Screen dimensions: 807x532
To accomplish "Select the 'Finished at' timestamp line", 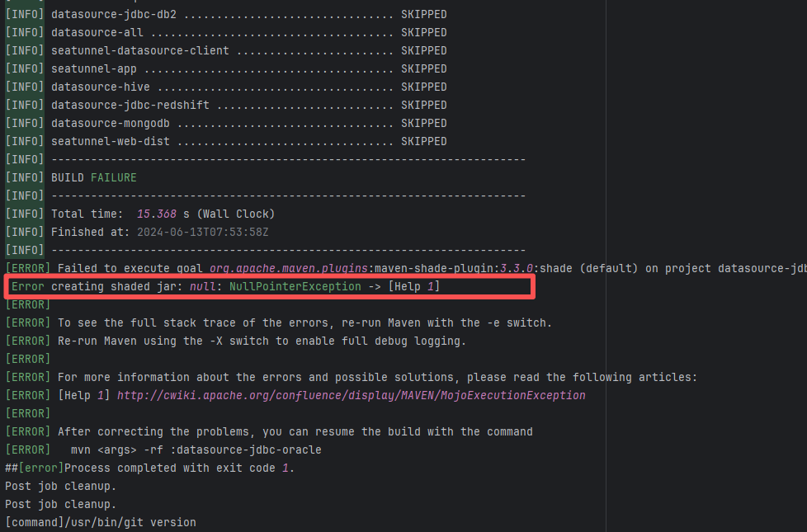I will (x=159, y=232).
